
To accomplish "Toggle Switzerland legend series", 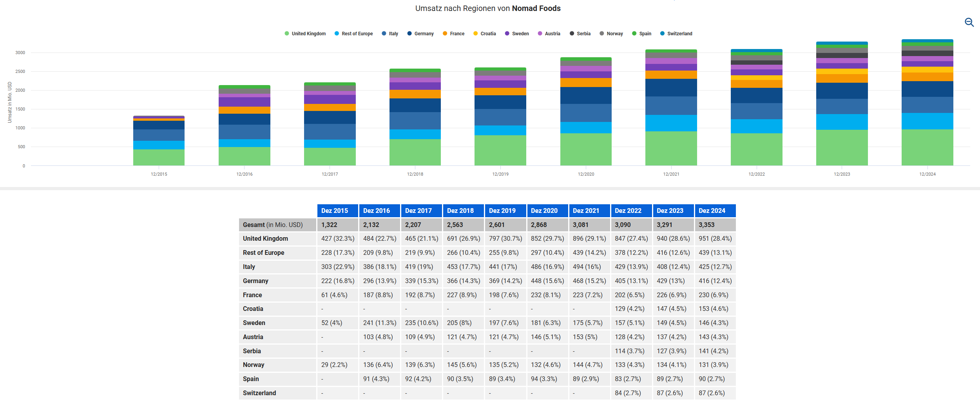I will (x=676, y=34).
